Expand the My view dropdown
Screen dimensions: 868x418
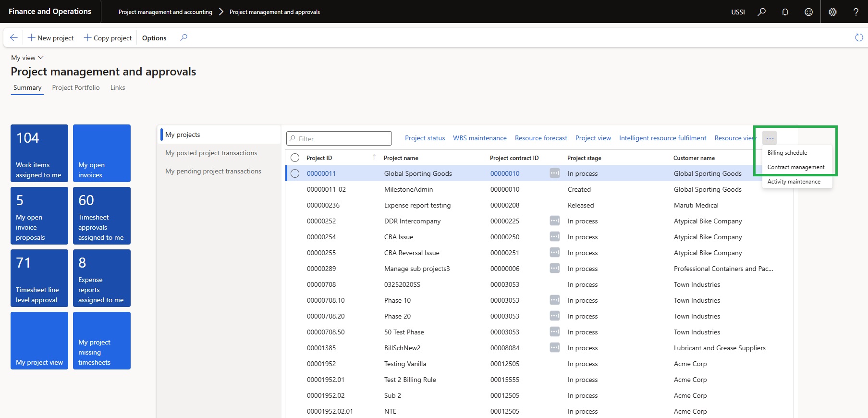[27, 58]
